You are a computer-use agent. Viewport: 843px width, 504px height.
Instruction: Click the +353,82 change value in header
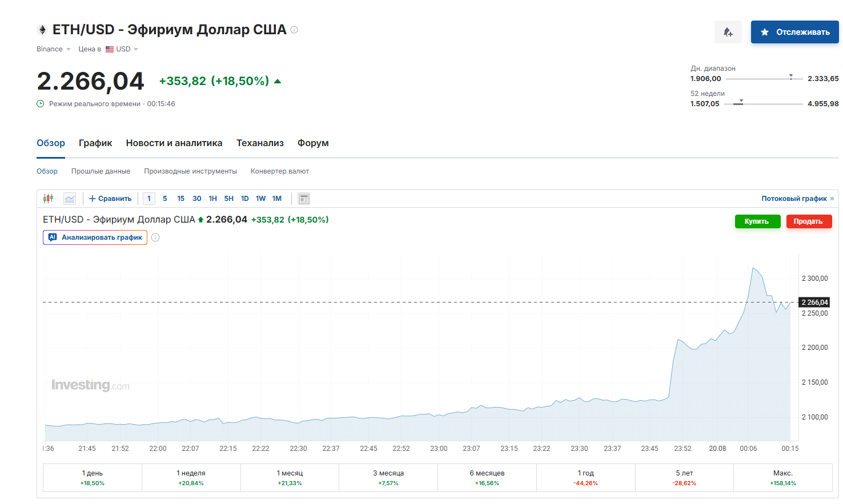183,81
